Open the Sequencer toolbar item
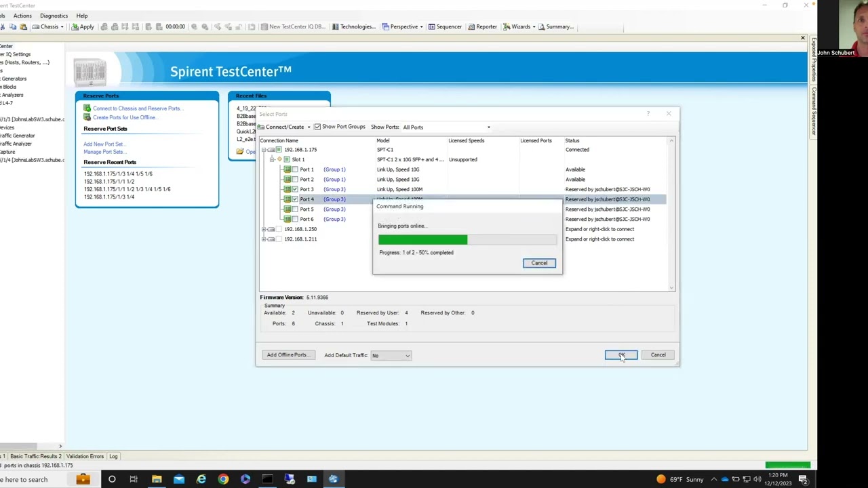This screenshot has height=488, width=868. (x=444, y=27)
